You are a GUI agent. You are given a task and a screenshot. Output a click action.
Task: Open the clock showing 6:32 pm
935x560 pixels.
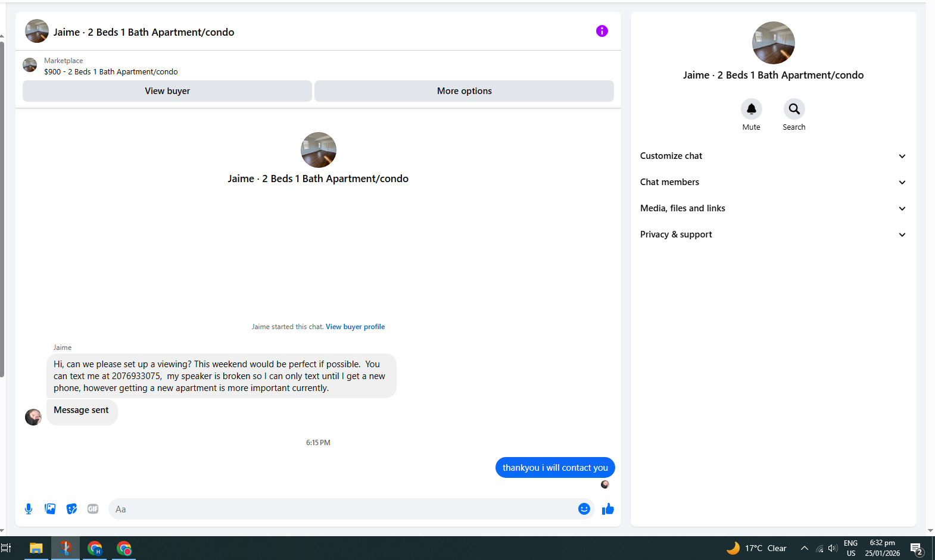883,548
